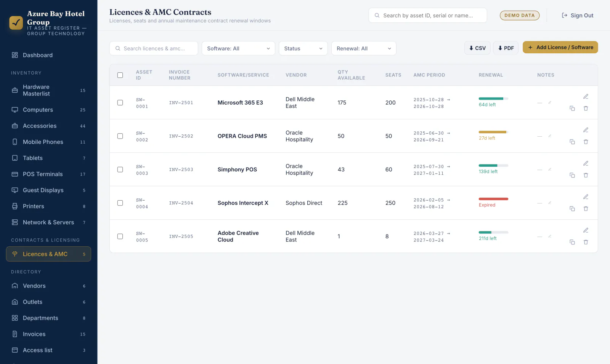Viewport: 610px width, 364px height.
Task: Export the table as CSV
Action: 477,48
